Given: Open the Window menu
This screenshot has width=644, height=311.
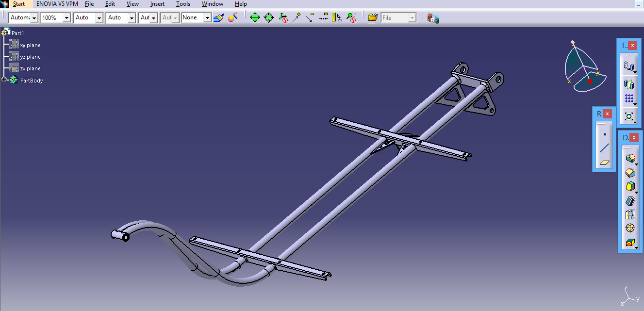Looking at the screenshot, I should (x=212, y=4).
